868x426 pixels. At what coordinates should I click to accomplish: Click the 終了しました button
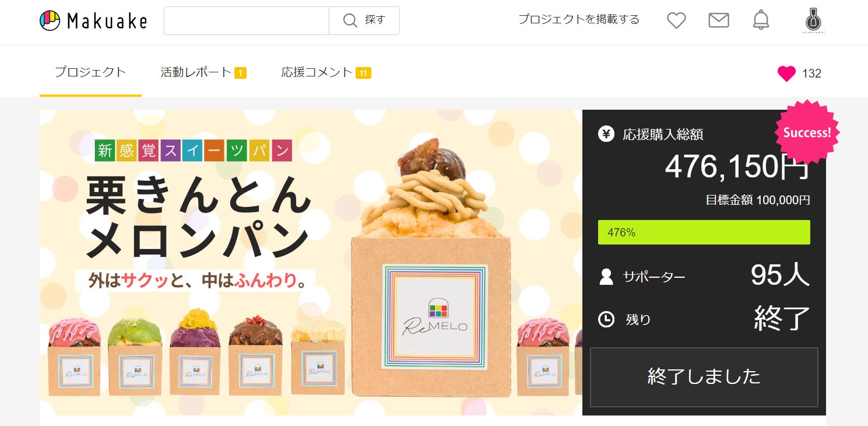pos(704,377)
